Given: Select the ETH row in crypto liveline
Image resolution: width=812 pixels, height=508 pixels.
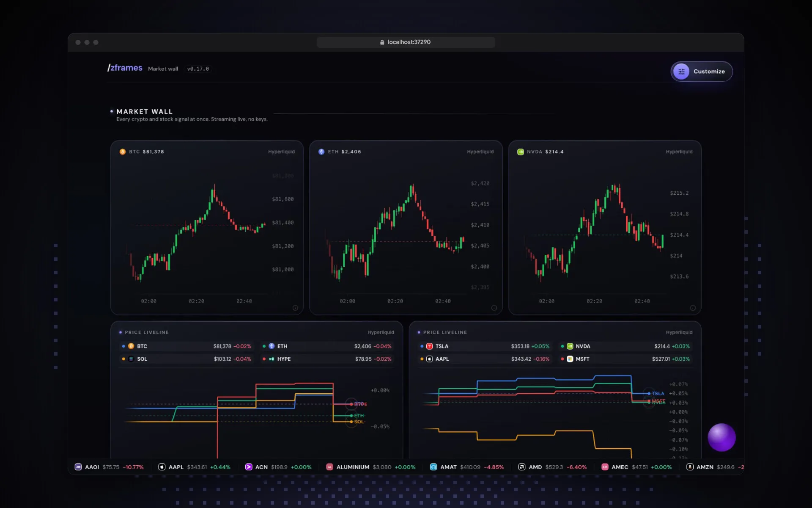Looking at the screenshot, I should [x=327, y=346].
